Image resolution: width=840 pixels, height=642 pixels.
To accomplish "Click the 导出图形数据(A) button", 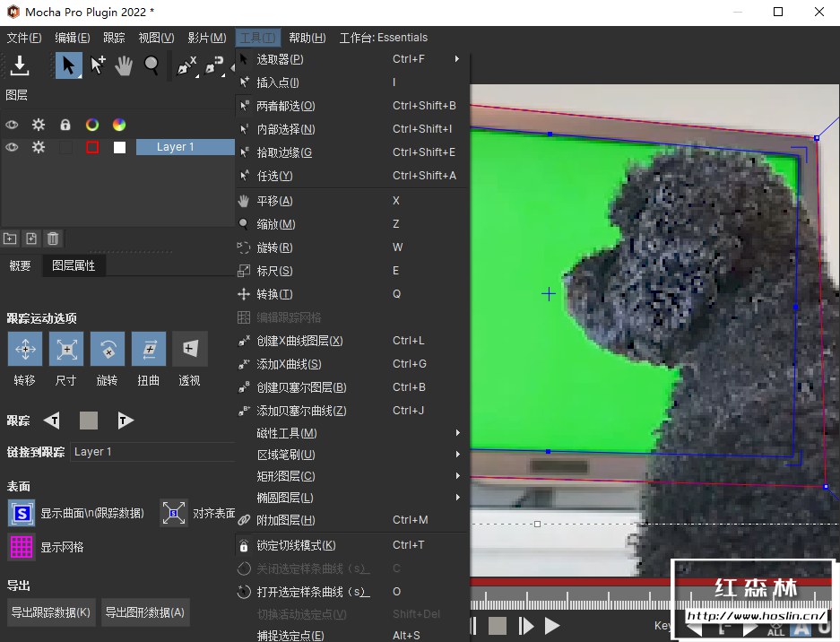I will (147, 612).
